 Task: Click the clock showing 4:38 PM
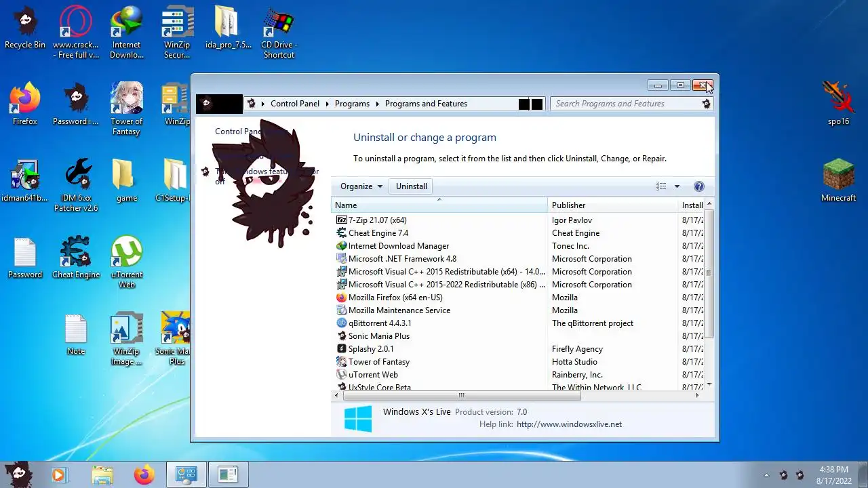(833, 470)
